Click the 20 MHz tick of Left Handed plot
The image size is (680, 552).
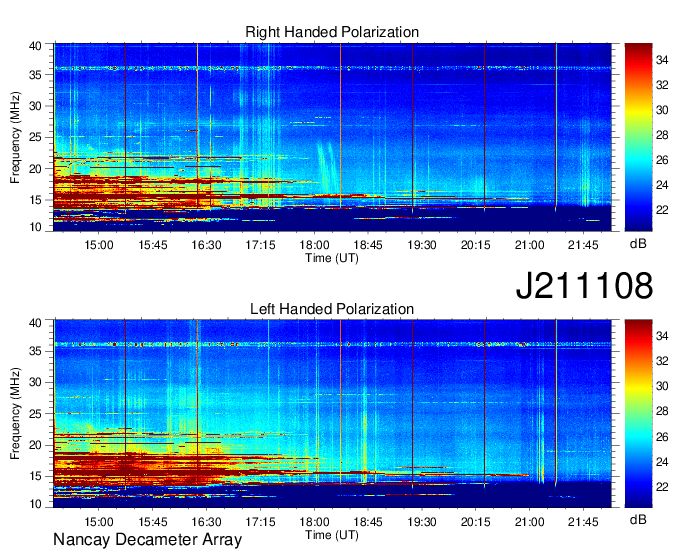[35, 445]
